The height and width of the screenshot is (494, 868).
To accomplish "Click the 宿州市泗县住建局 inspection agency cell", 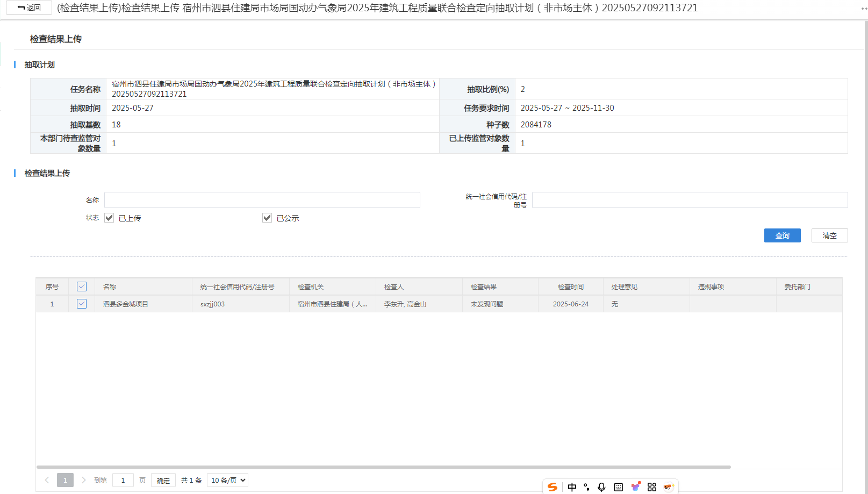I will point(333,304).
